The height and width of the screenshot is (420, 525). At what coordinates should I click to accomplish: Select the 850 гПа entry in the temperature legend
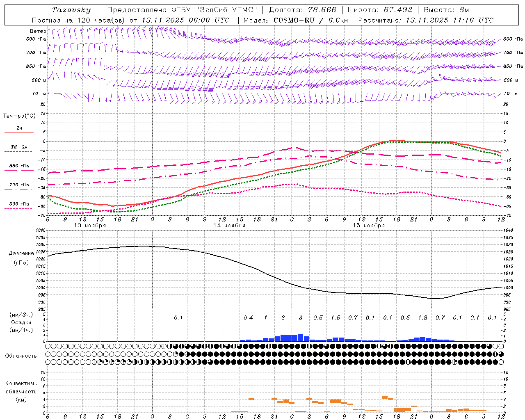pyautogui.click(x=19, y=166)
